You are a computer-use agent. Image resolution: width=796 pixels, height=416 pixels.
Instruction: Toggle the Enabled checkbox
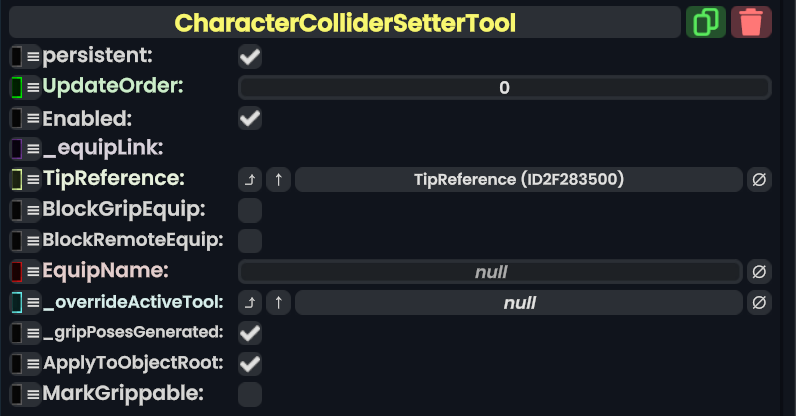[250, 119]
